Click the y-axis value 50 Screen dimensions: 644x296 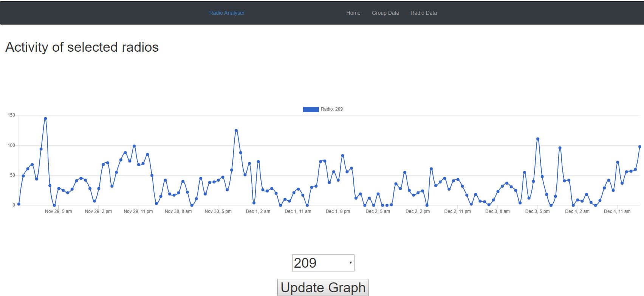point(12,175)
